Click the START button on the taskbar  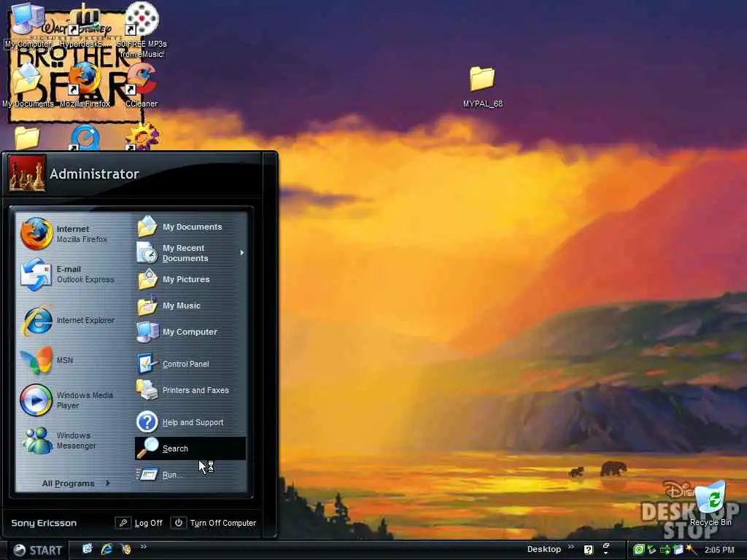(x=37, y=551)
